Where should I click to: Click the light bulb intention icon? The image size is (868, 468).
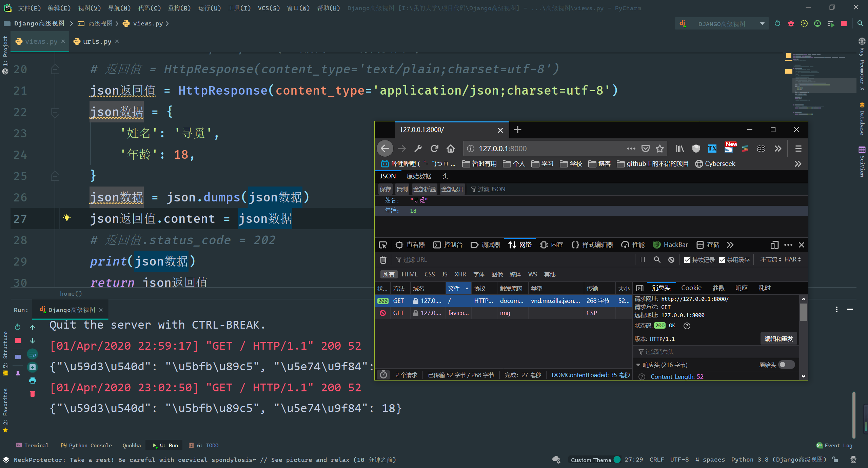point(67,218)
